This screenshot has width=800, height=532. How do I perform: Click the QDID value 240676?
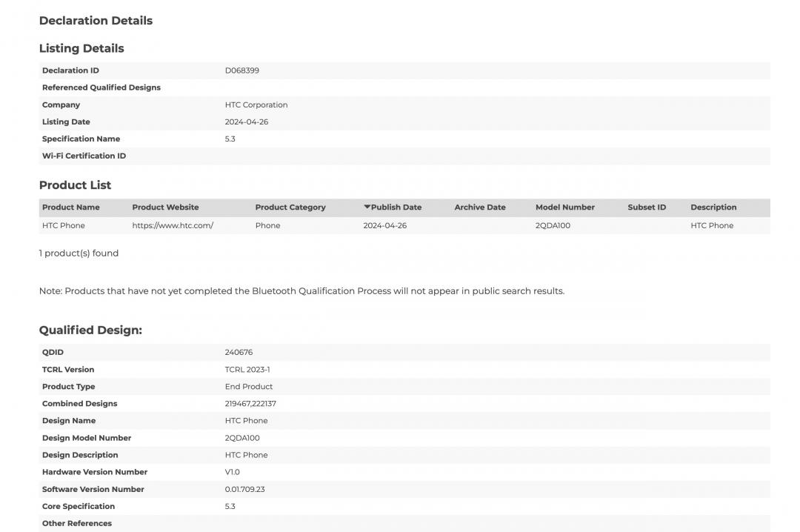coord(239,352)
